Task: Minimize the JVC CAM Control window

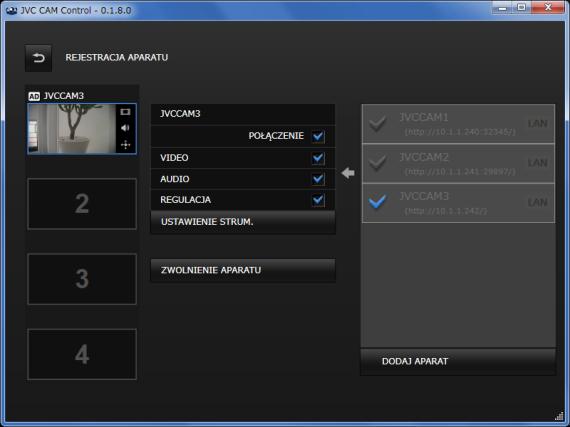Action: [503, 8]
